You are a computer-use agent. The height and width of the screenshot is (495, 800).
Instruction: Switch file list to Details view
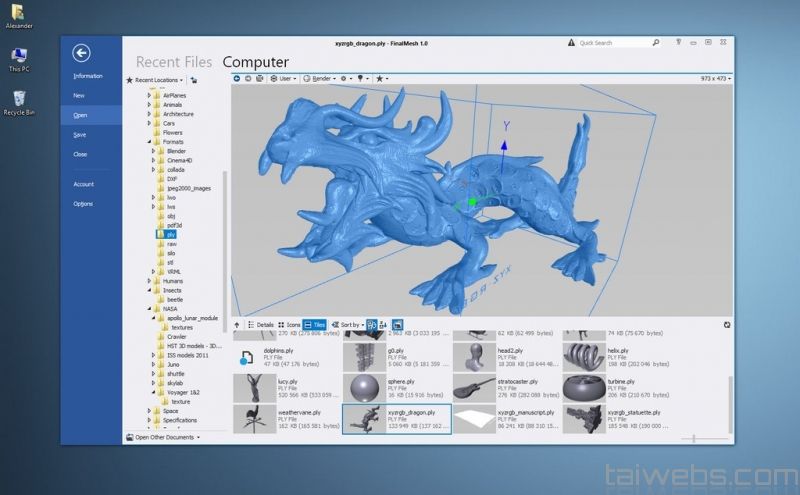(260, 325)
